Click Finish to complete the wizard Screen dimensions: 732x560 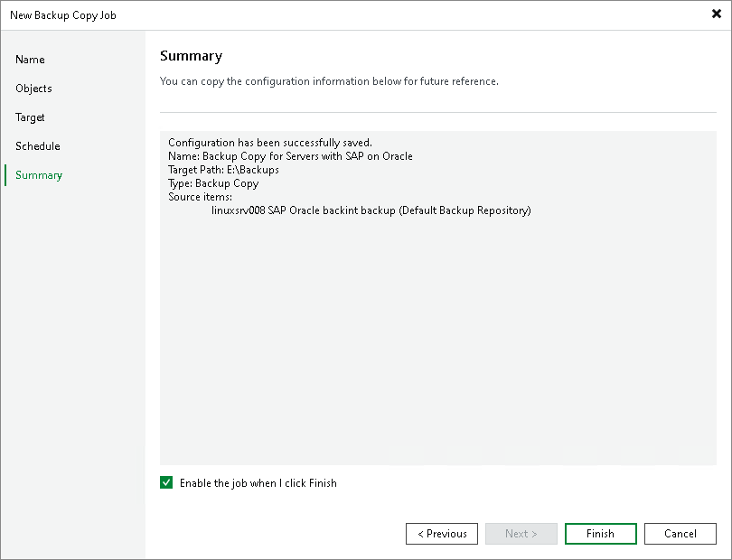[600, 534]
